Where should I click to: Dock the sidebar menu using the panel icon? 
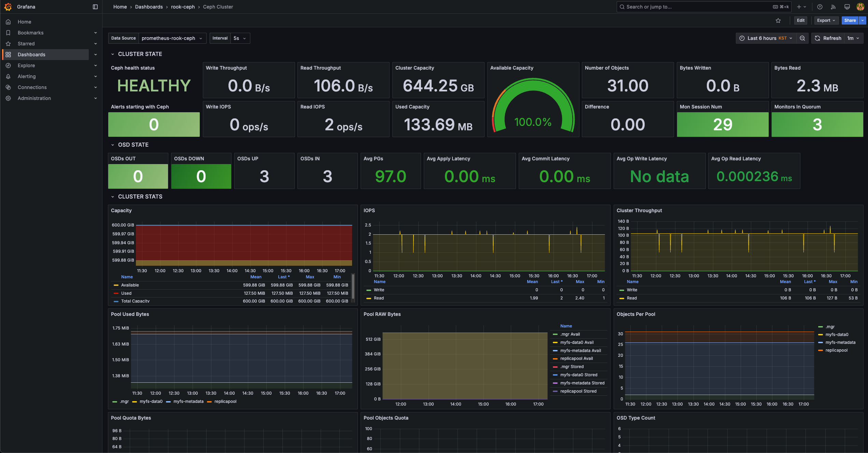pyautogui.click(x=95, y=7)
